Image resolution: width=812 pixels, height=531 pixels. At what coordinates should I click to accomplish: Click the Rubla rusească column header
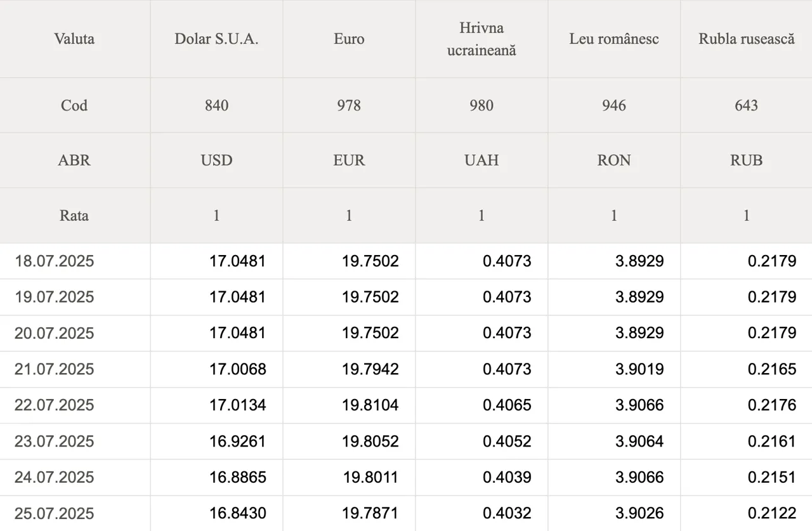point(746,39)
